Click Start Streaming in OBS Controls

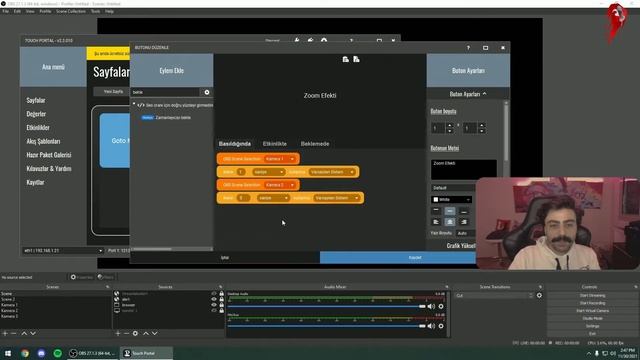tap(592, 296)
